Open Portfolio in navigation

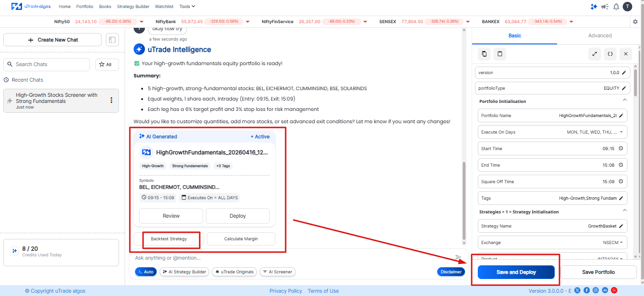click(x=85, y=7)
